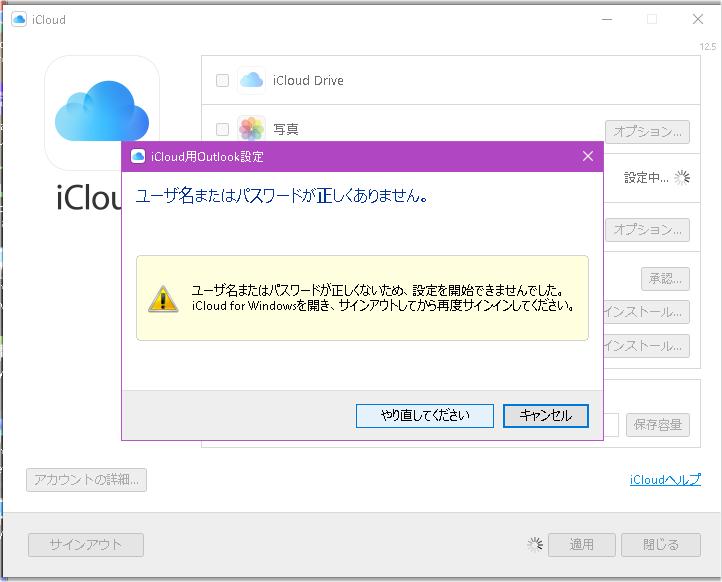722x582 pixels.
Task: Click the loading spinner beside 適用 button
Action: tap(535, 544)
